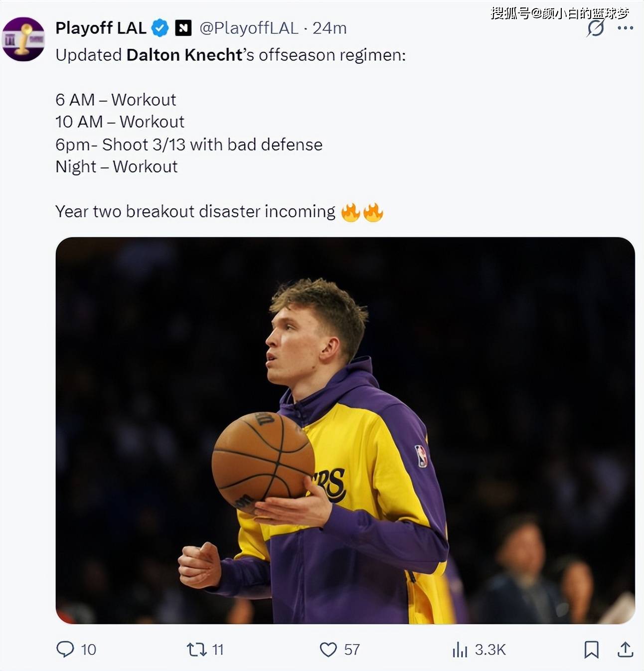The width and height of the screenshot is (644, 671).
Task: Toggle the bookmark icon on the post
Action: [x=591, y=649]
